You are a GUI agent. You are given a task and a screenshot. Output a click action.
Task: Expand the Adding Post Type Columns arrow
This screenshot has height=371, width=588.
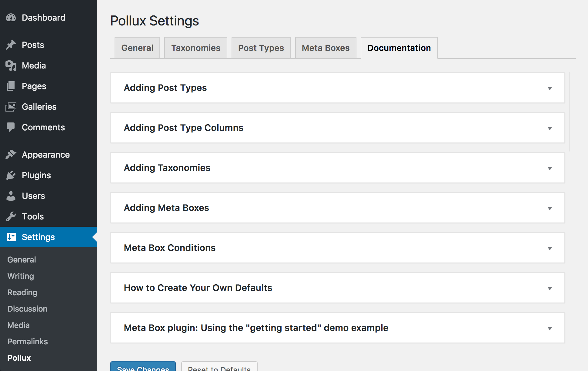[550, 128]
